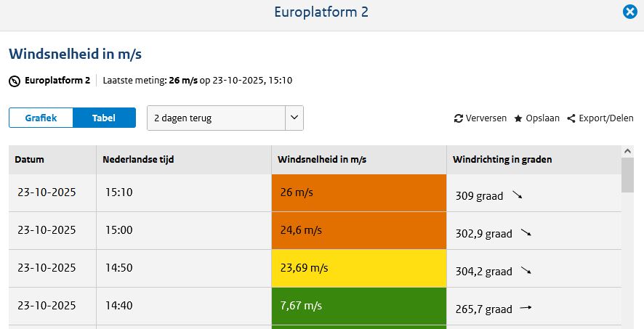Click the yellow 23,69 m/s cell
The height and width of the screenshot is (329, 644).
(x=359, y=268)
